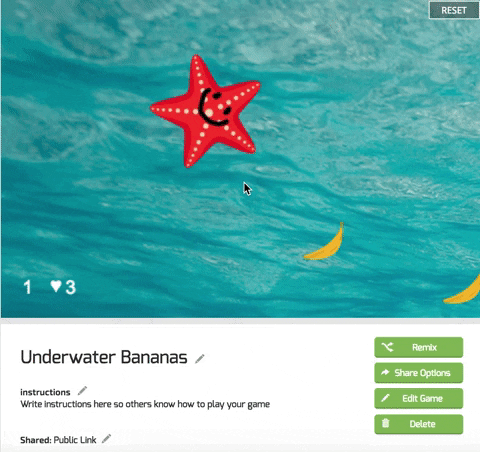Click pencil icon beside Public Link
480x452 pixels.
point(106,439)
